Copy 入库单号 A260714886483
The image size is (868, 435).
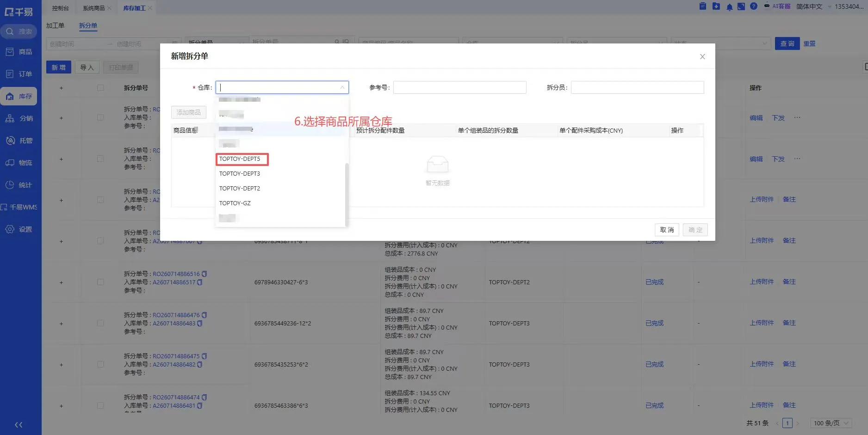pos(200,323)
